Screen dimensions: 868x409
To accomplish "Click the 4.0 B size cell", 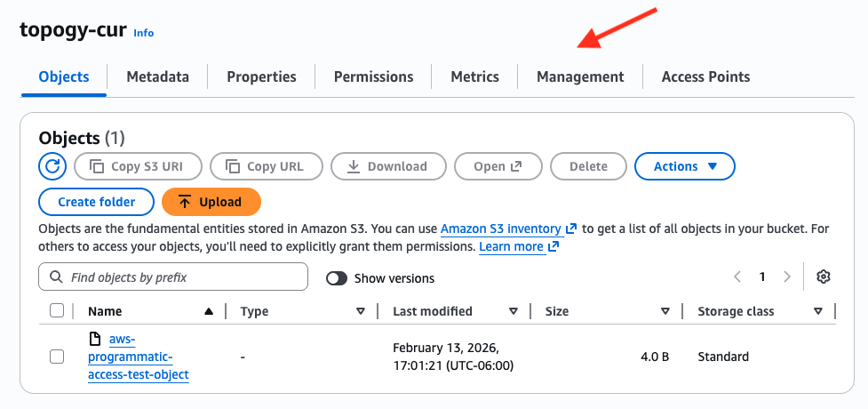I will click(x=655, y=357).
